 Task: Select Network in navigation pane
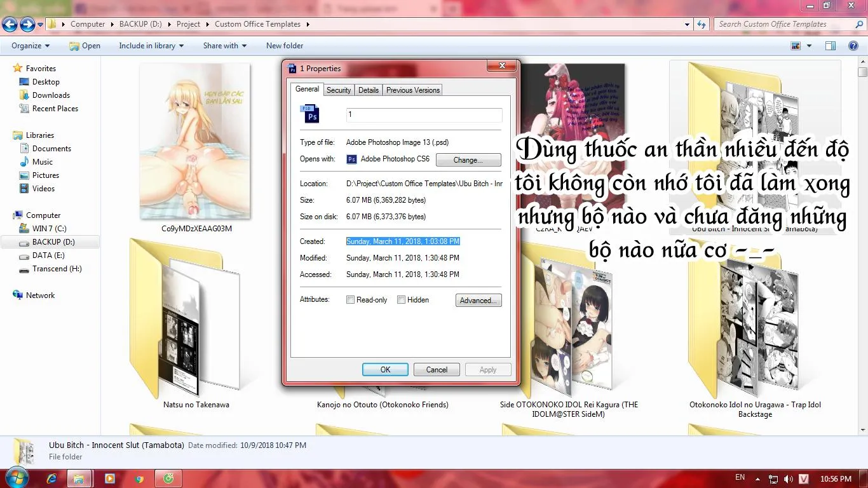pyautogui.click(x=40, y=295)
